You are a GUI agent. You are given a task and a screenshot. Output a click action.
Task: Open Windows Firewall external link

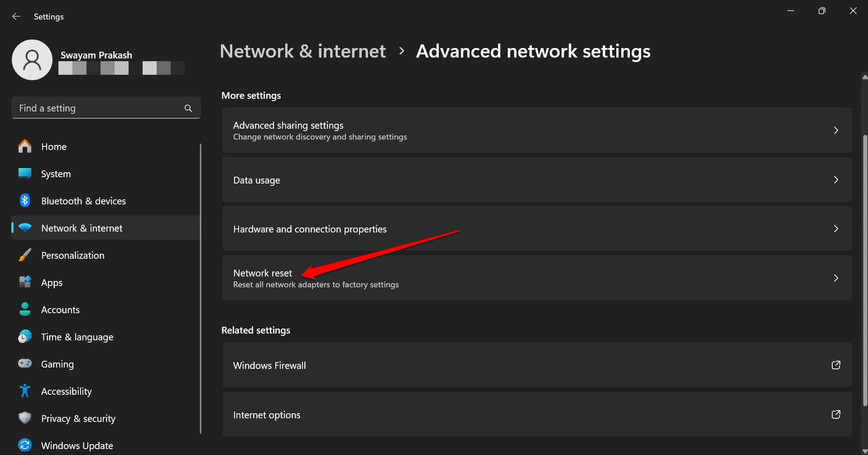point(836,365)
